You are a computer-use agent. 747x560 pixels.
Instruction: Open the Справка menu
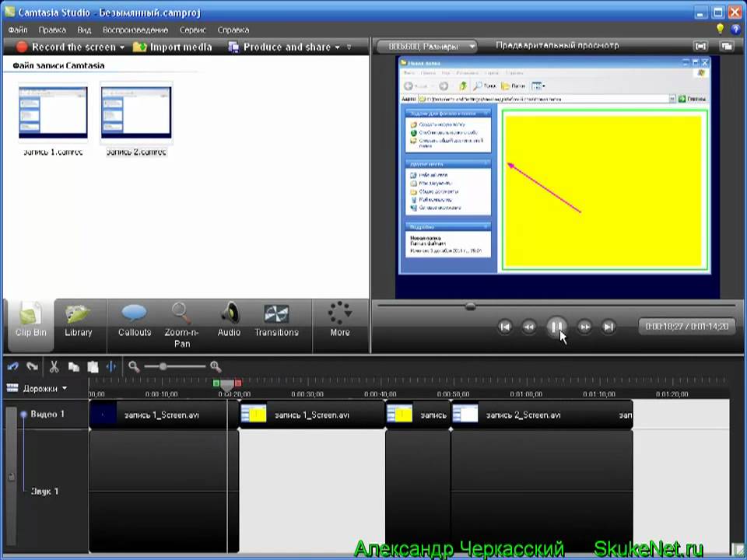tap(233, 30)
